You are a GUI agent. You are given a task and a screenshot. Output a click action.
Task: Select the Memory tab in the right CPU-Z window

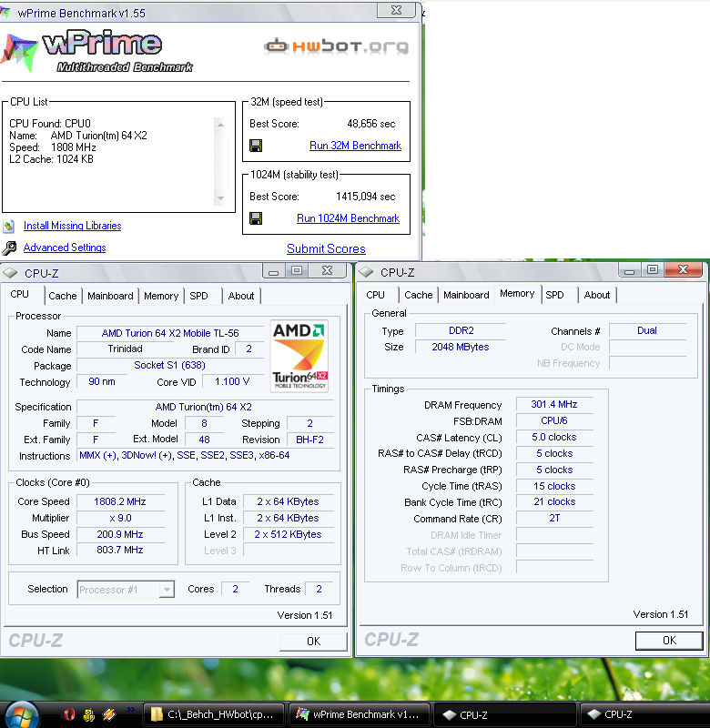517,293
